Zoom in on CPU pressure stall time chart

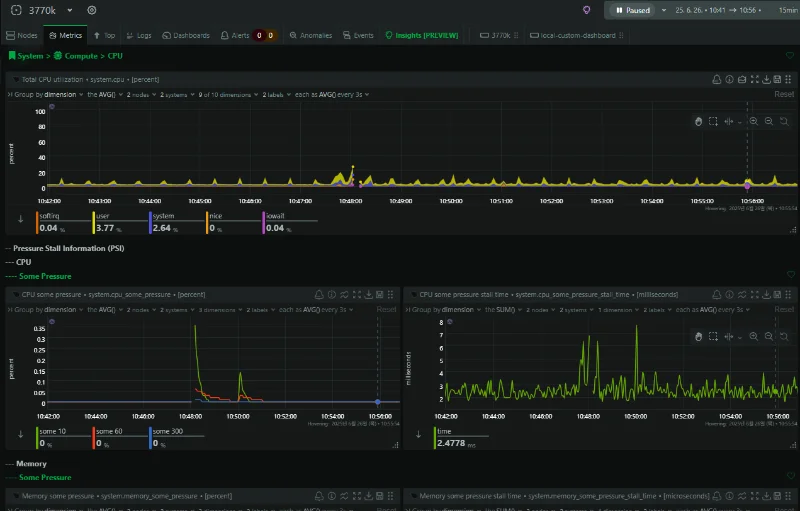[754, 337]
